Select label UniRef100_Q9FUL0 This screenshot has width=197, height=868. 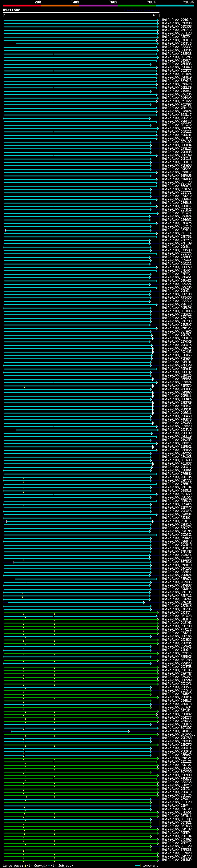click(x=177, y=338)
